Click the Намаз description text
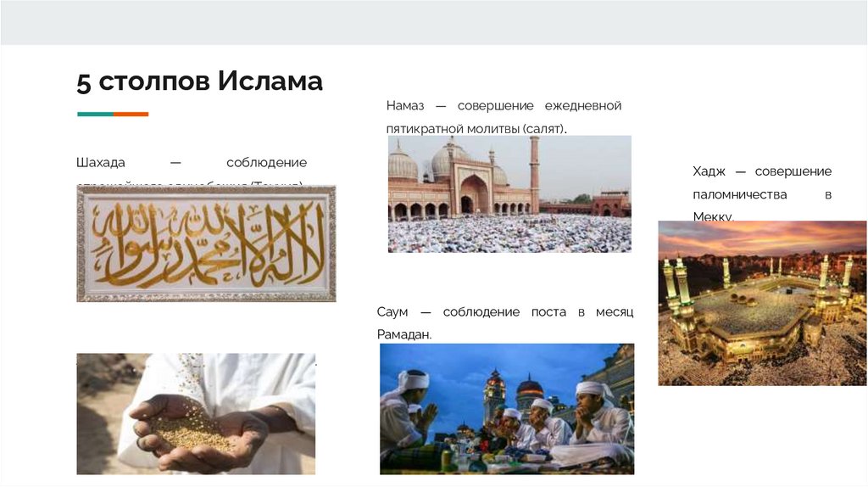Image resolution: width=868 pixels, height=487 pixels. (x=504, y=117)
